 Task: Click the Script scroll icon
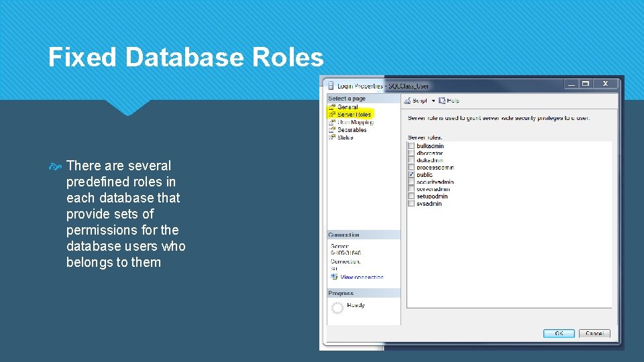407,101
